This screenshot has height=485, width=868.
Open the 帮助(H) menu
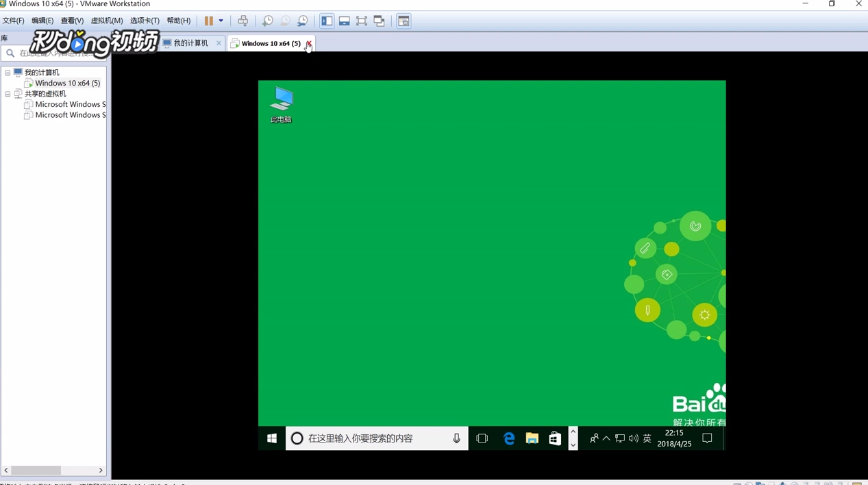[179, 21]
